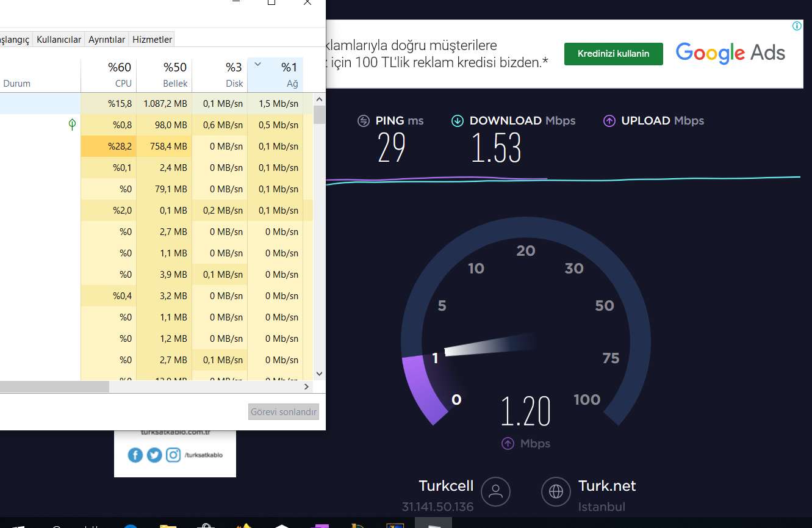
Task: Switch to the Hizmetler tab
Action: tap(152, 39)
